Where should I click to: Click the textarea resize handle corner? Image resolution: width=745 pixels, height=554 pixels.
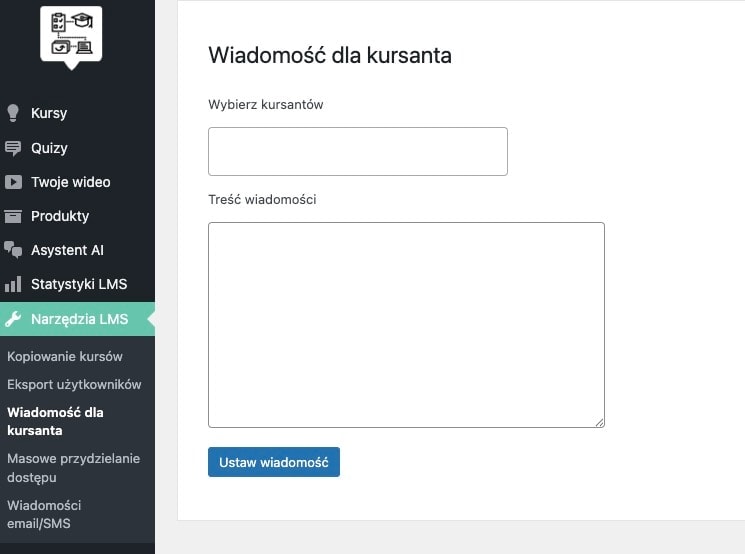(x=600, y=422)
